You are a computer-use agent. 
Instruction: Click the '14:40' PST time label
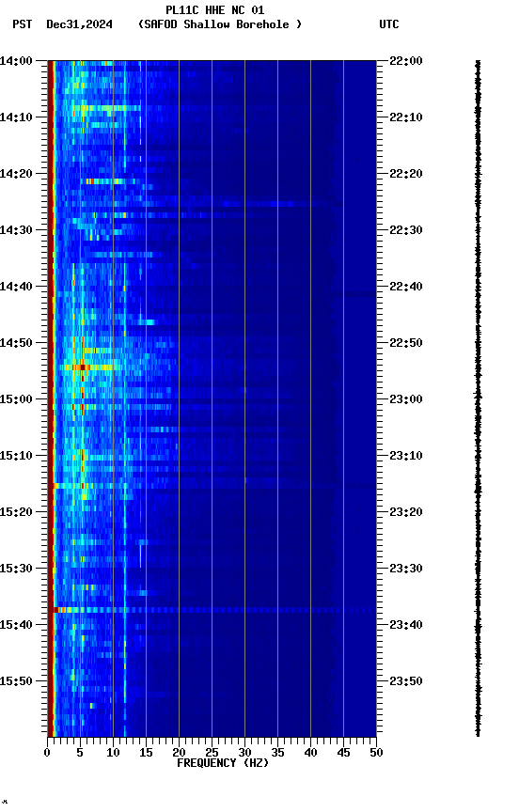pos(16,287)
